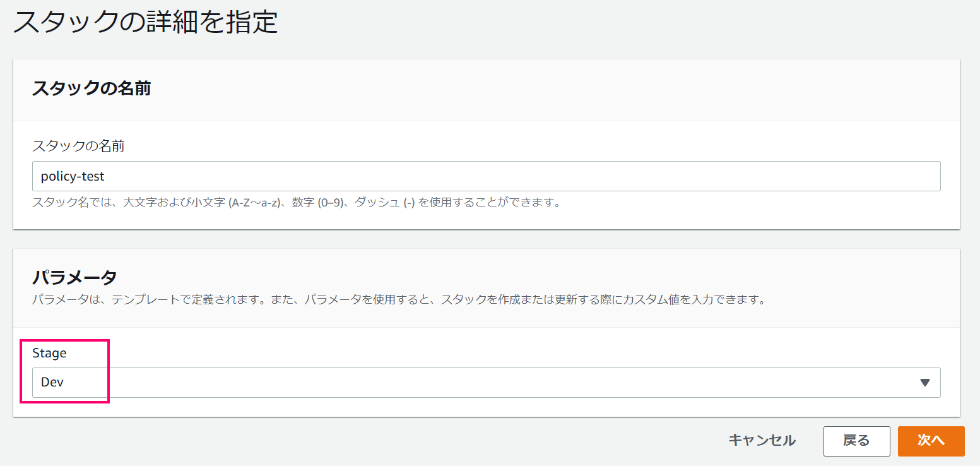Click the Stage parameter label
Image resolution: width=980 pixels, height=466 pixels.
click(x=49, y=353)
